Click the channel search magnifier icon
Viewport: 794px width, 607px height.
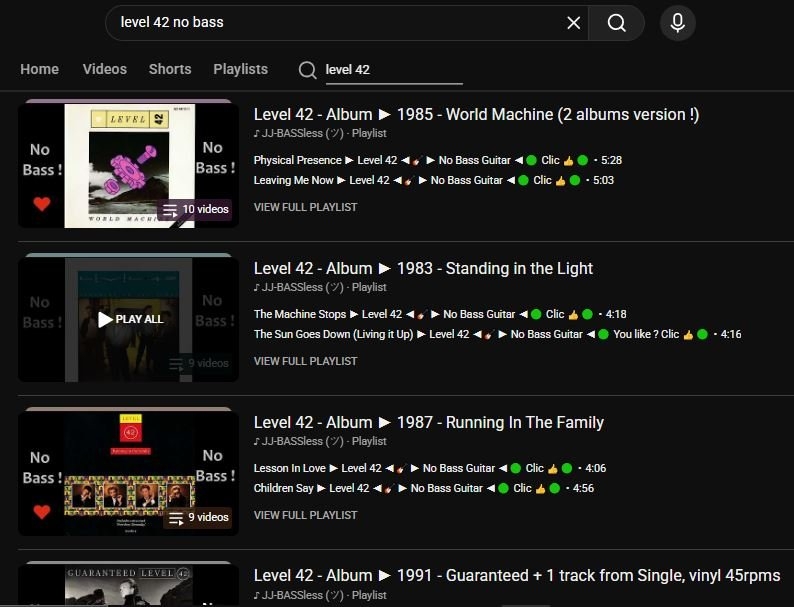tap(307, 70)
